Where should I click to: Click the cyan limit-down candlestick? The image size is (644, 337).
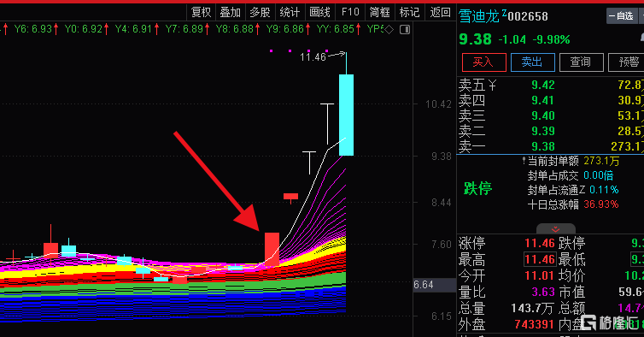pyautogui.click(x=346, y=115)
